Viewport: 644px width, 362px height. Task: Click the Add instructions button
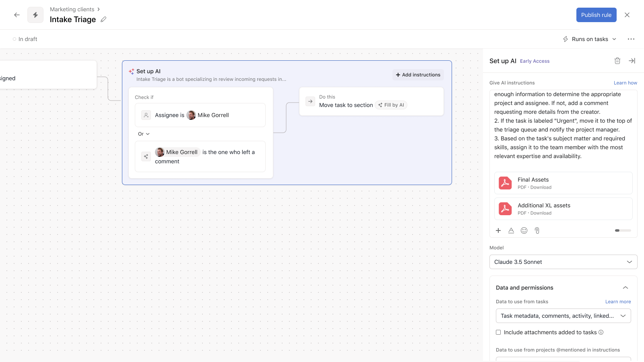418,75
